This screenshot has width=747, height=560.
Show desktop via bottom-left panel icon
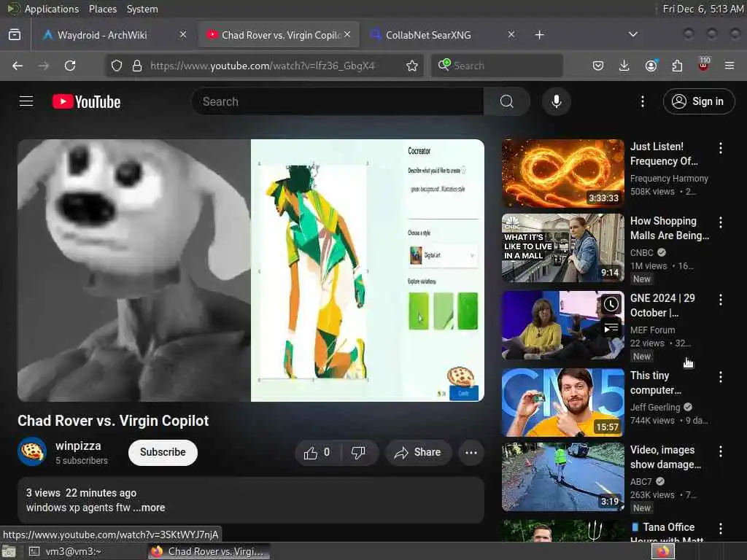pos(9,551)
